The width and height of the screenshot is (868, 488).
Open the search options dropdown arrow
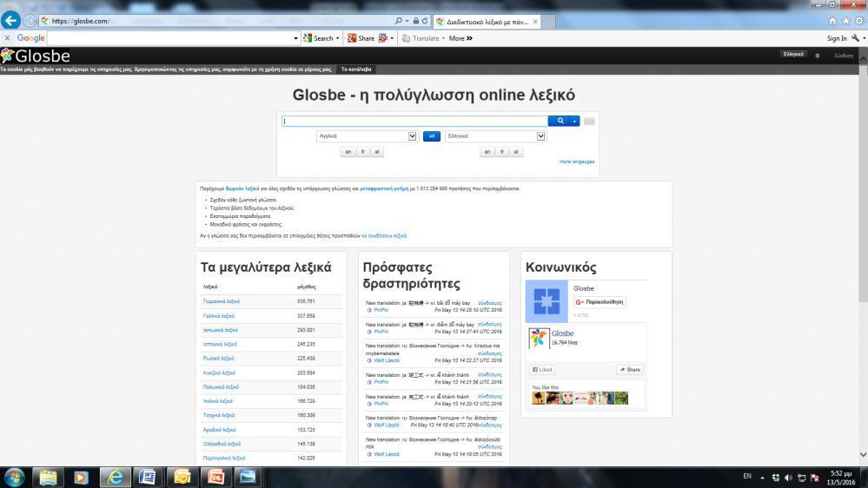(x=574, y=122)
